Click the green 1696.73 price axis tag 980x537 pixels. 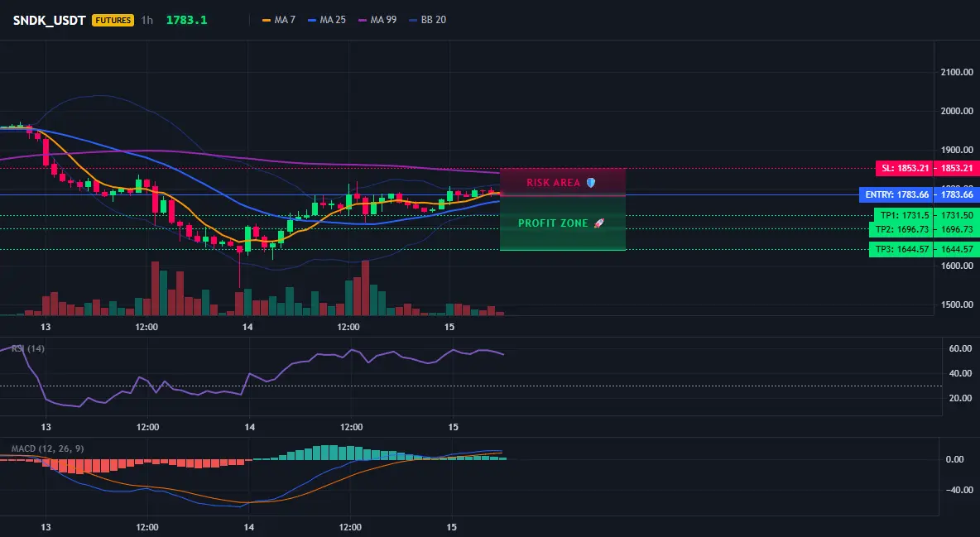tap(957, 229)
